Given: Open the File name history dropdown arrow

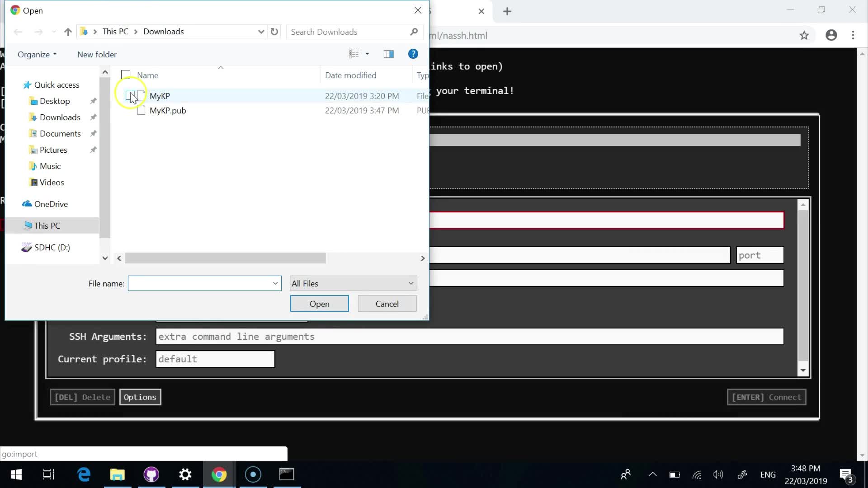Looking at the screenshot, I should (275, 283).
